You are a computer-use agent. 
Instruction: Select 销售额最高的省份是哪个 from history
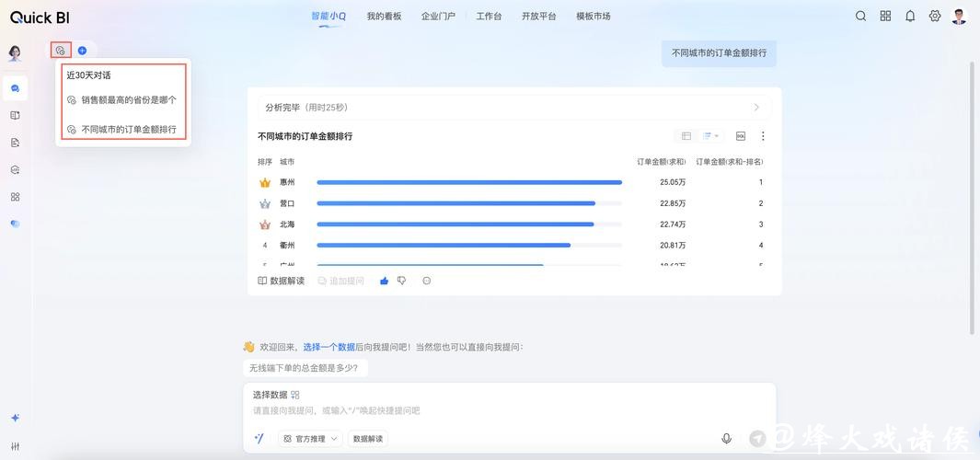128,100
